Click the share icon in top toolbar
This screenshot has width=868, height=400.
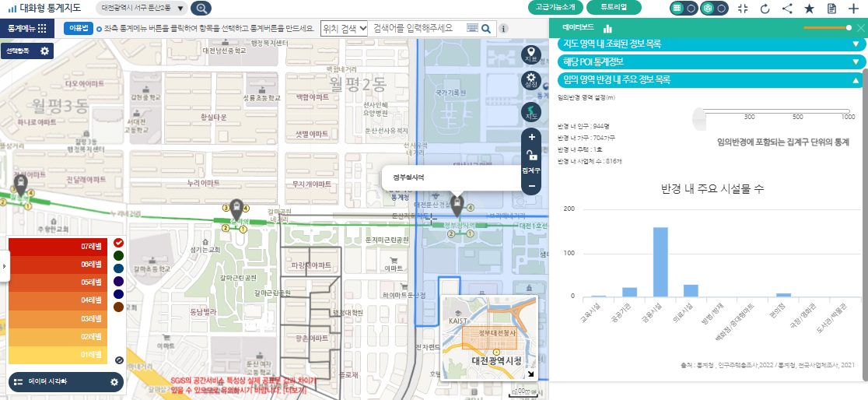pos(787,9)
